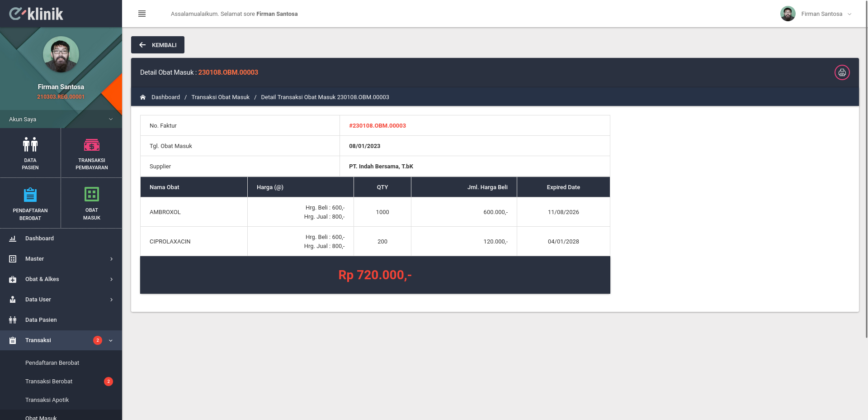Expand the Akun Saya section
Image resolution: width=868 pixels, height=420 pixels.
tap(61, 119)
